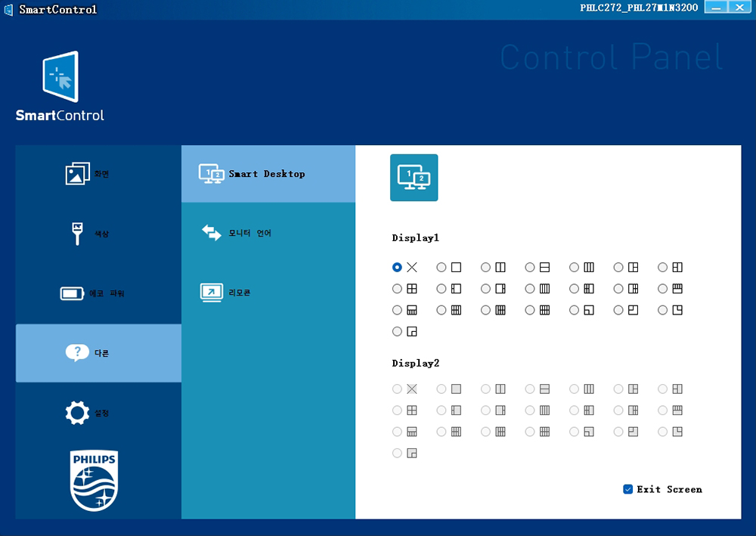Viewport: 756px width, 536px height.
Task: Open the 색상 color brush icon
Action: [x=77, y=234]
